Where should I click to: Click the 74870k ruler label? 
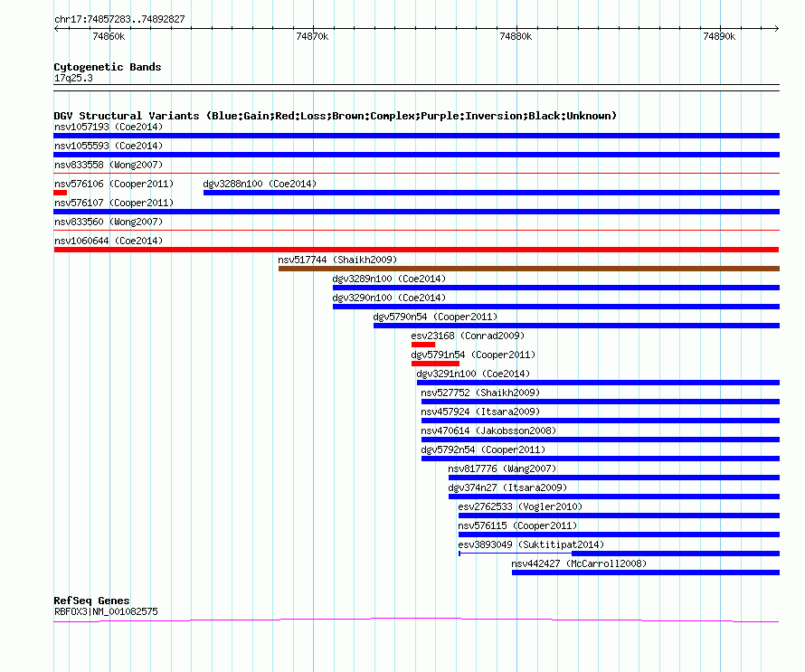tap(312, 36)
